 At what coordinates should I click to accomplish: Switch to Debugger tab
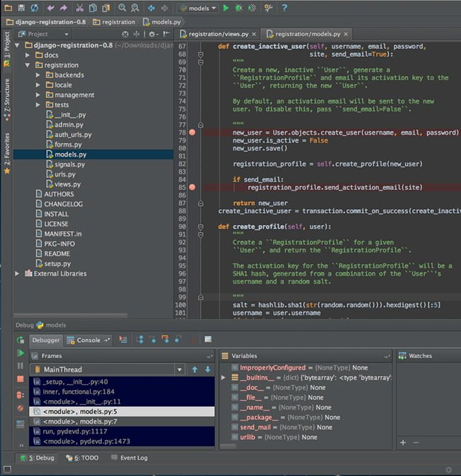point(46,340)
